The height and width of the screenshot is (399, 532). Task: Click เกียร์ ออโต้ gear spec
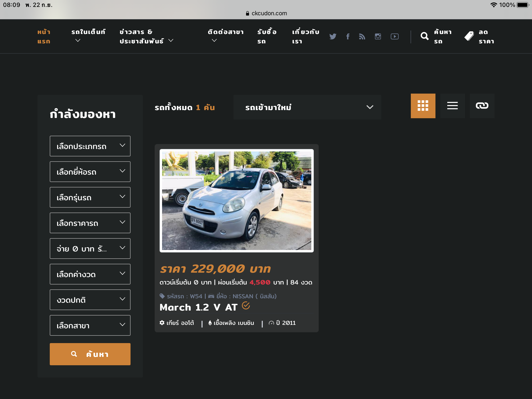[x=177, y=323]
